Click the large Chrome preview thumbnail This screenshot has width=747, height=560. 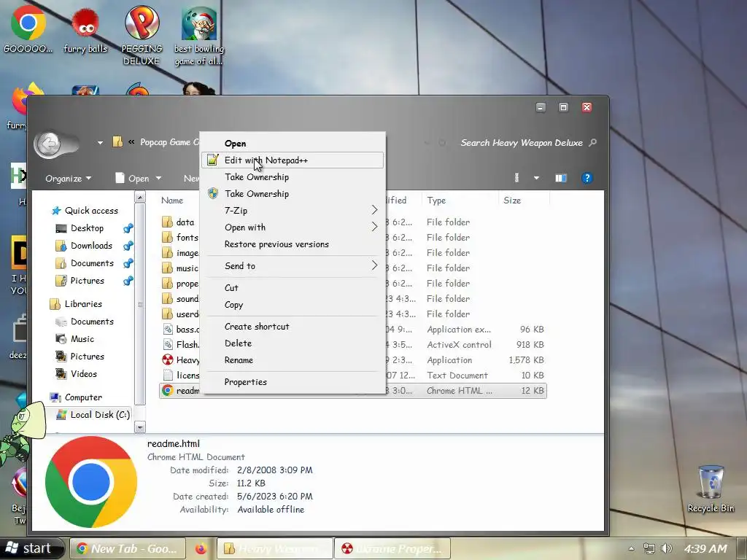(90, 482)
